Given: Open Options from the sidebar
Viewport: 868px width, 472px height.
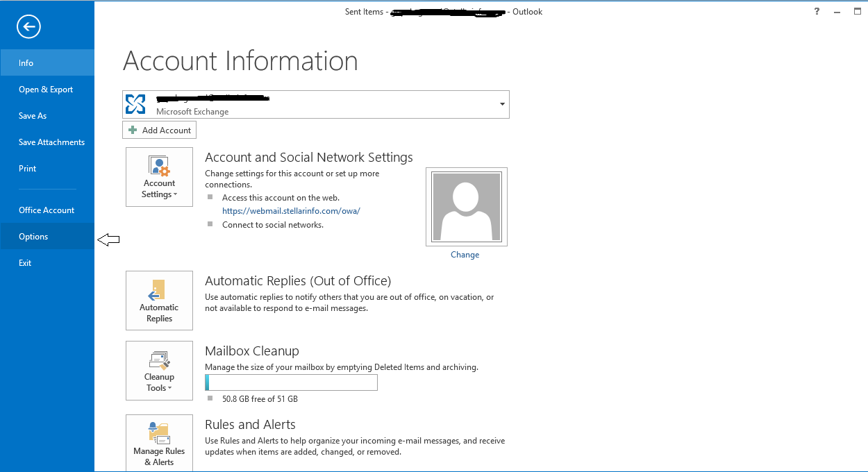Looking at the screenshot, I should (47, 237).
